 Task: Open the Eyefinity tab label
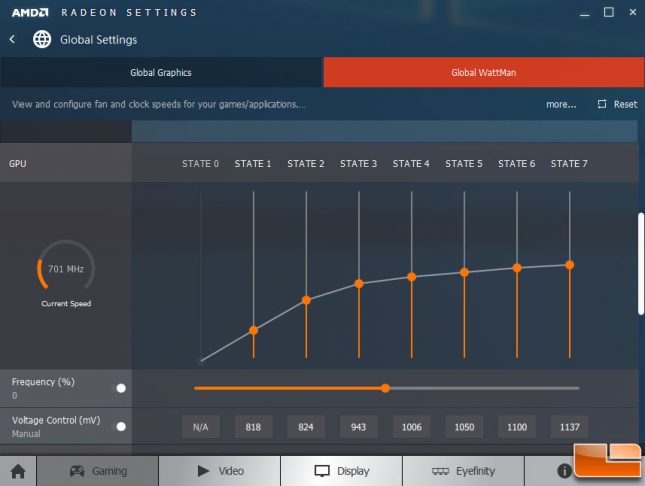point(476,471)
